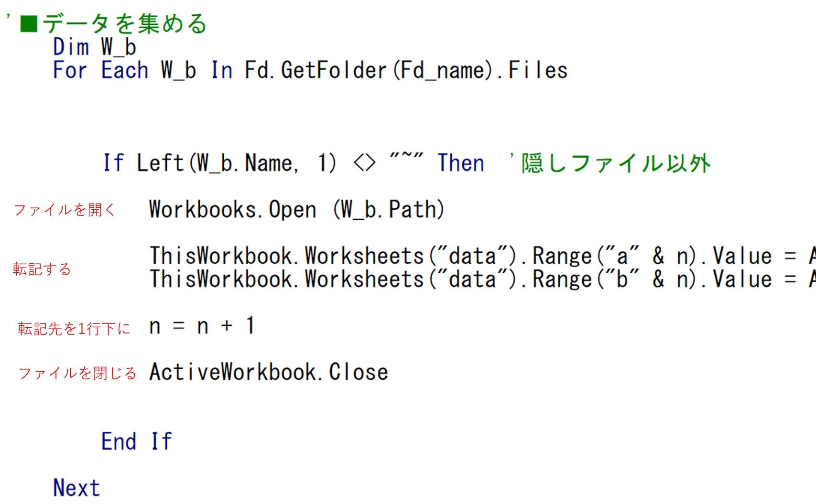Viewport: 816px width, 504px height.
Task: Click the red label ファイルを閉じる
Action: tap(77, 373)
